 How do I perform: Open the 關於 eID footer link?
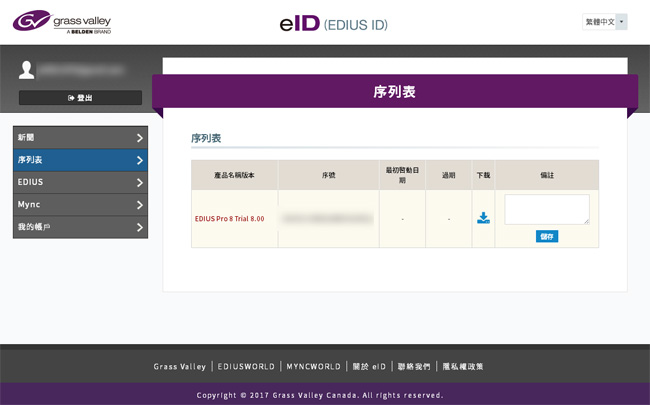(367, 367)
